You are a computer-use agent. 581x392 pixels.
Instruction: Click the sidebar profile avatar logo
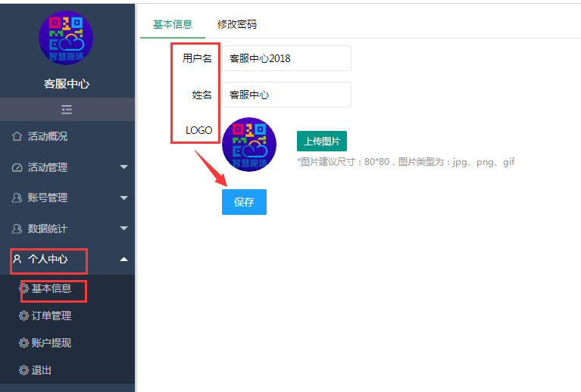(x=66, y=38)
